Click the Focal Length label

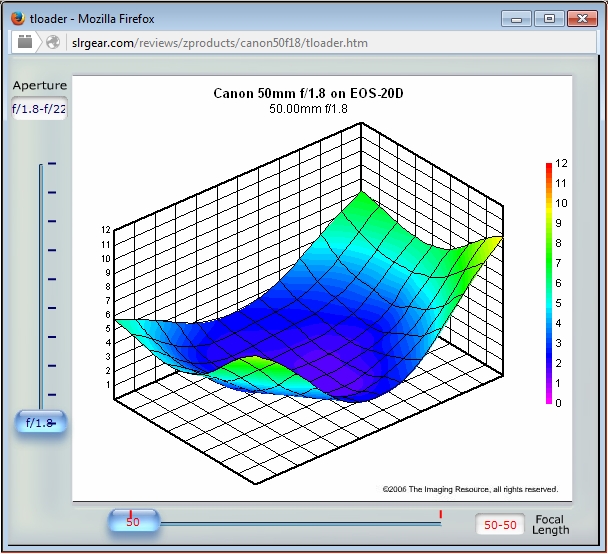pos(550,525)
